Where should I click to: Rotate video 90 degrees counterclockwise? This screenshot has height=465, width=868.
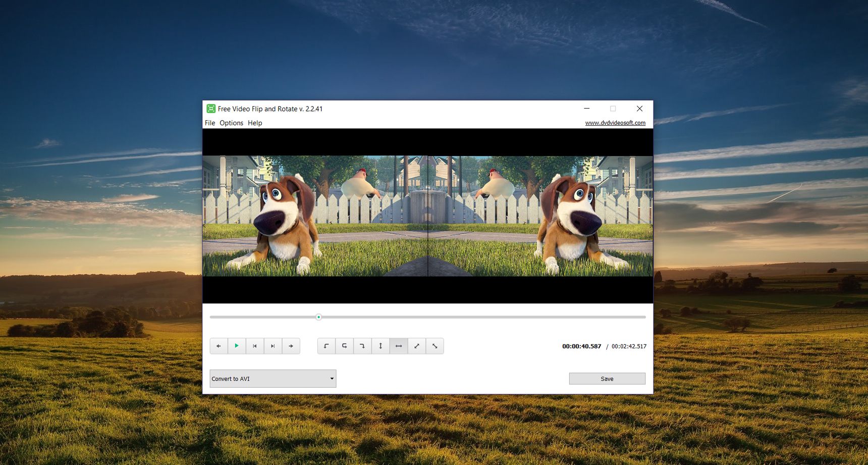tap(327, 346)
